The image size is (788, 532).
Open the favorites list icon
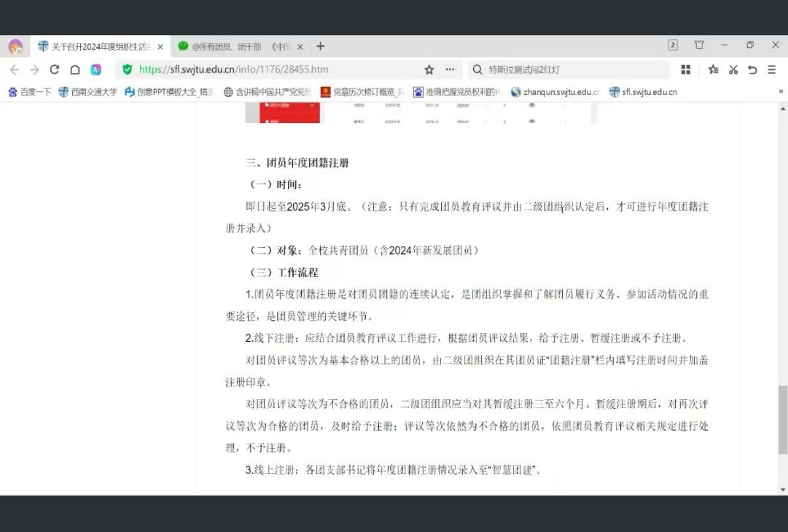[x=713, y=70]
